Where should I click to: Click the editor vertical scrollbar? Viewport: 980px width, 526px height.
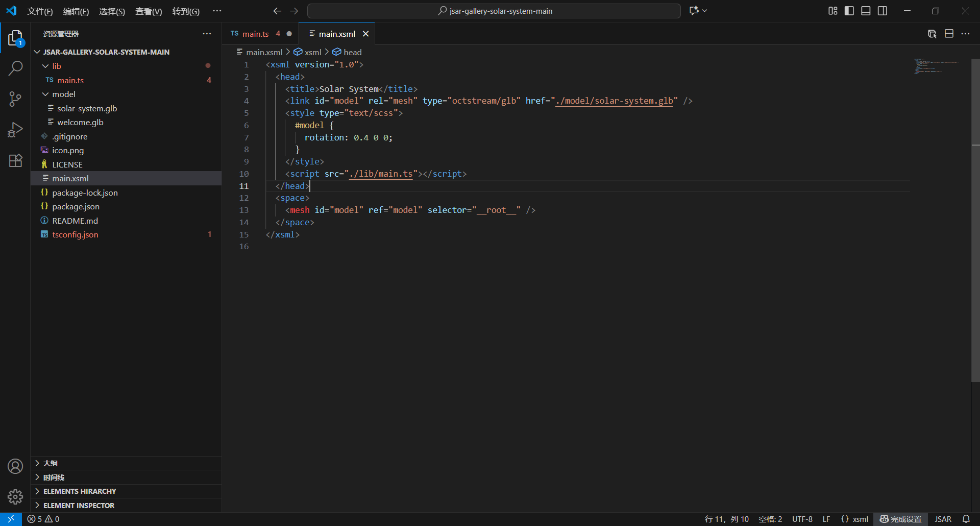coord(975,220)
